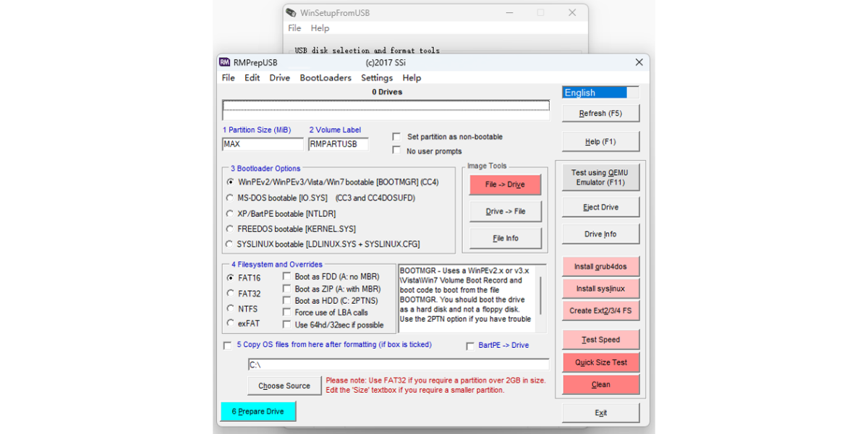Click Install syslinux
Screen dimensions: 868x434
[600, 289]
